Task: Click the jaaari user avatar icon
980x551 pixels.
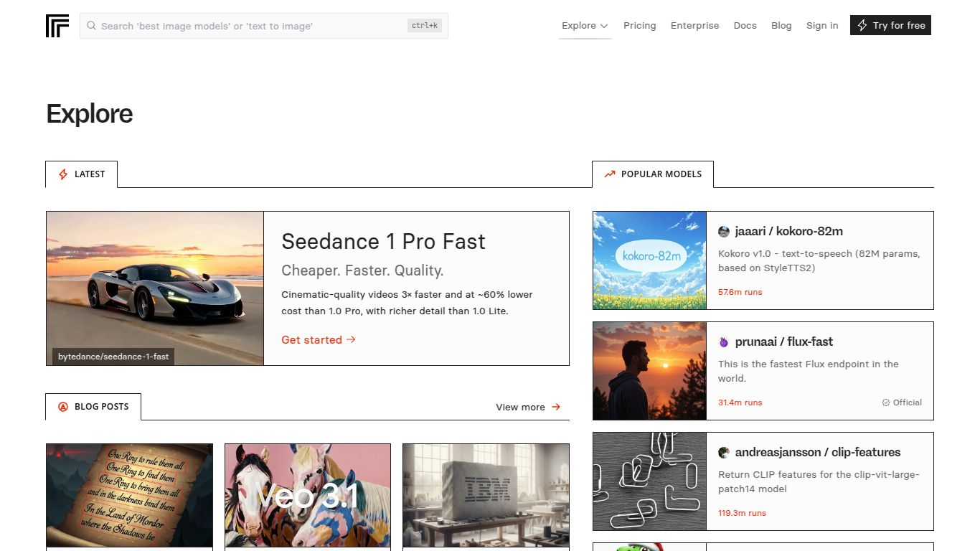Action: 724,232
